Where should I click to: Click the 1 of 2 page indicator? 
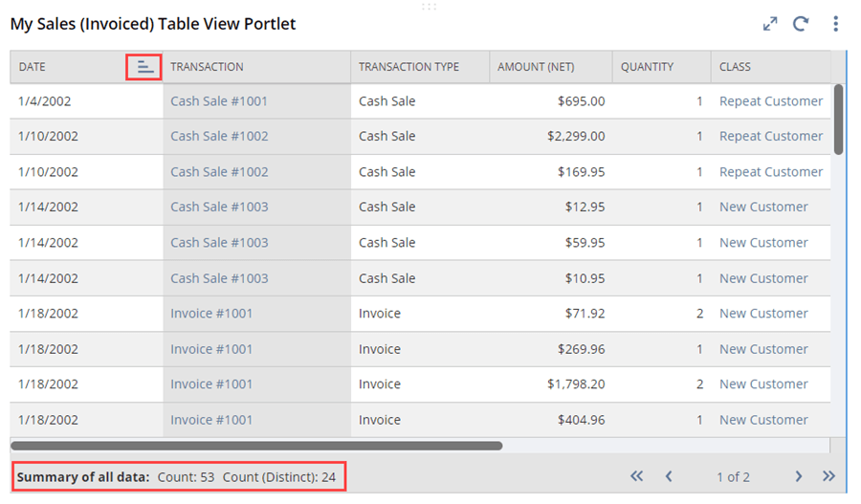[733, 477]
